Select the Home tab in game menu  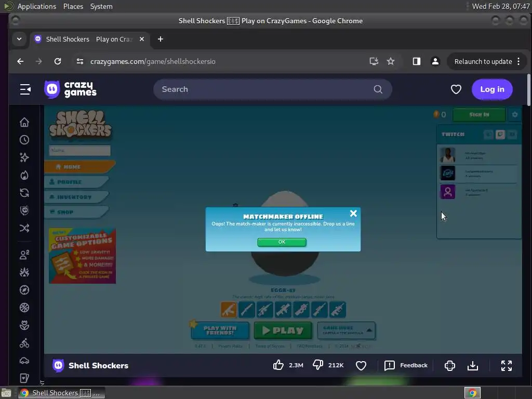click(79, 167)
